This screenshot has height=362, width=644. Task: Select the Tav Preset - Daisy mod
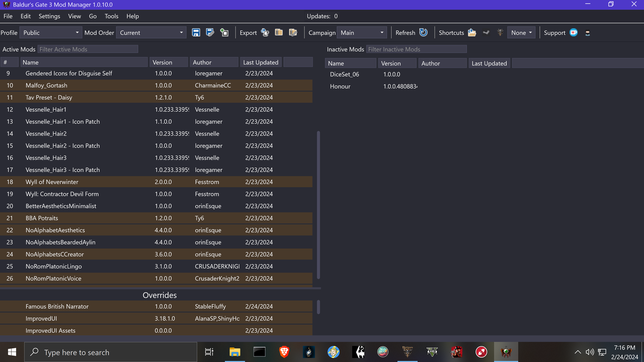tap(156, 98)
